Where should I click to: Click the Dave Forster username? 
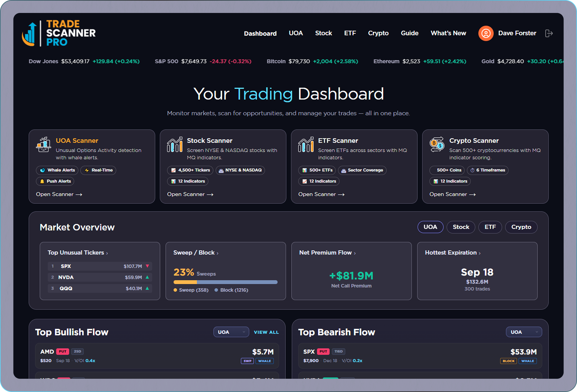[x=517, y=33]
